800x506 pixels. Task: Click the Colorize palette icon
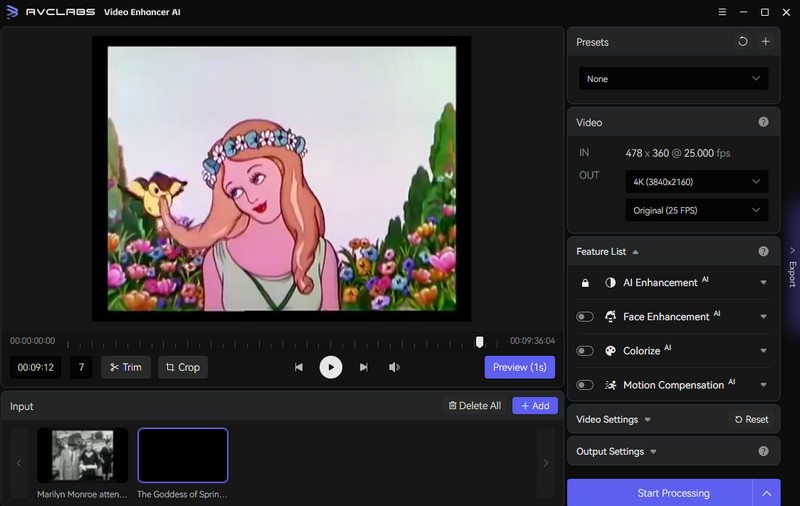(x=610, y=350)
